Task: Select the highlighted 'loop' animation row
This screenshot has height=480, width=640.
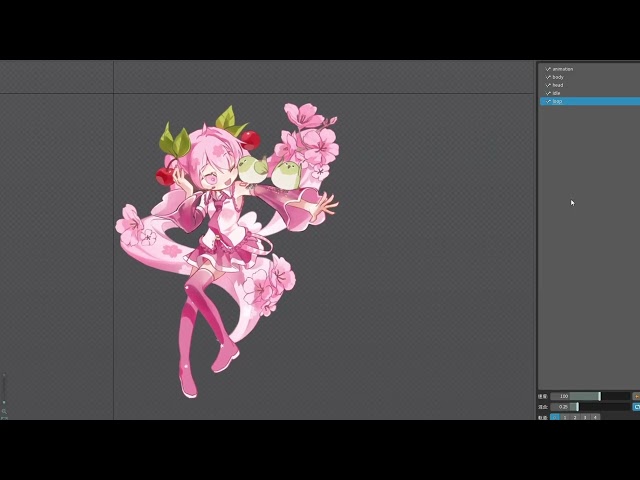Action: pyautogui.click(x=590, y=101)
